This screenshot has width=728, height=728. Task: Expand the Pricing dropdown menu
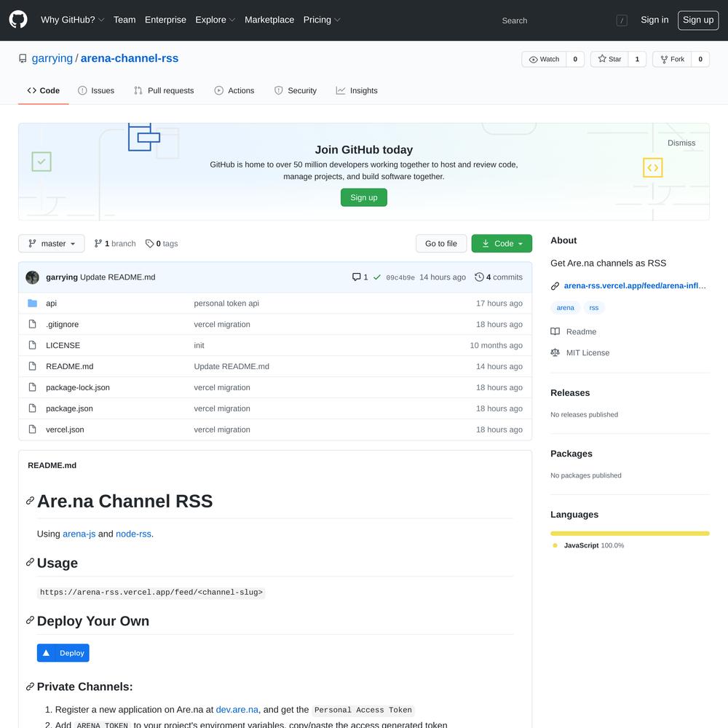click(322, 20)
